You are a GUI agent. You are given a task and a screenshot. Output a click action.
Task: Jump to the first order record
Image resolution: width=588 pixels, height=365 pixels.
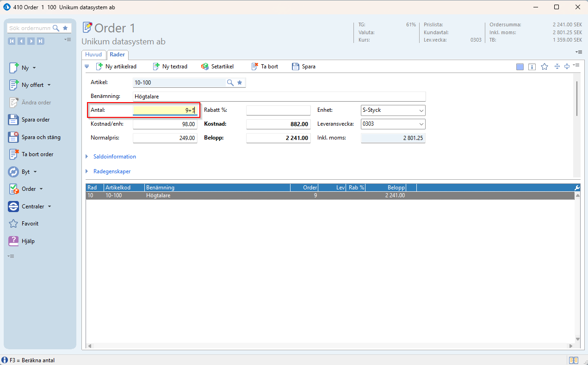coord(12,41)
